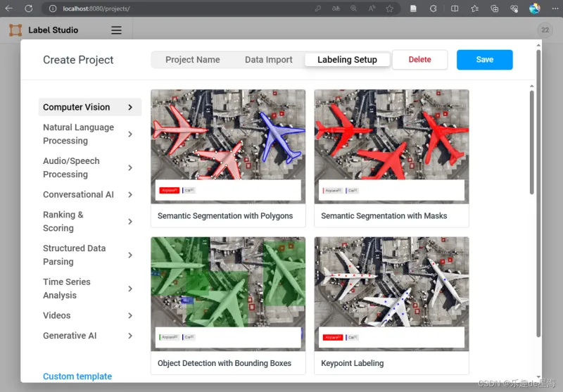This screenshot has width=563, height=392.
Task: Click the zoom magnifier icon in address bar
Action: (x=353, y=8)
